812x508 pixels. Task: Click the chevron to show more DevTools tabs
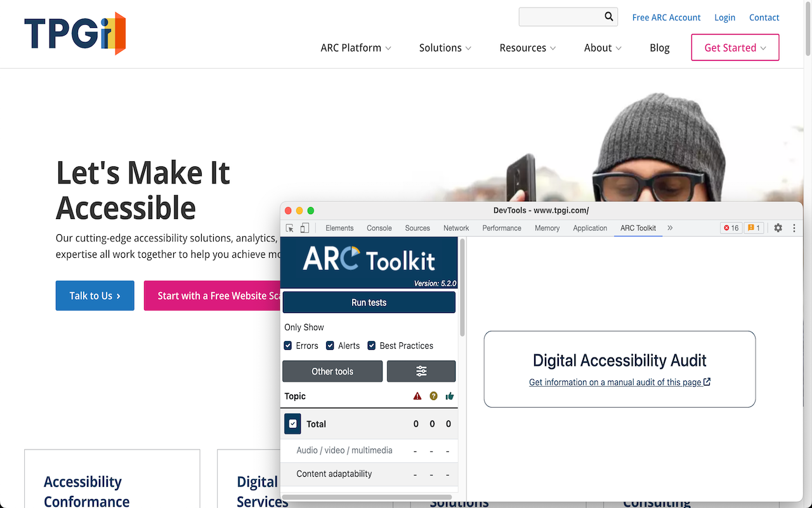coord(670,227)
